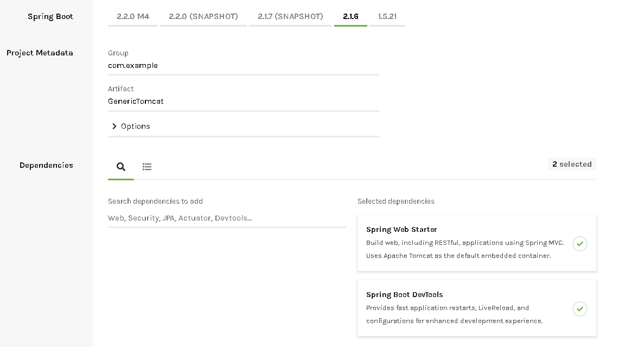Uncheck the Spring Web Starter checkmark

tap(579, 244)
